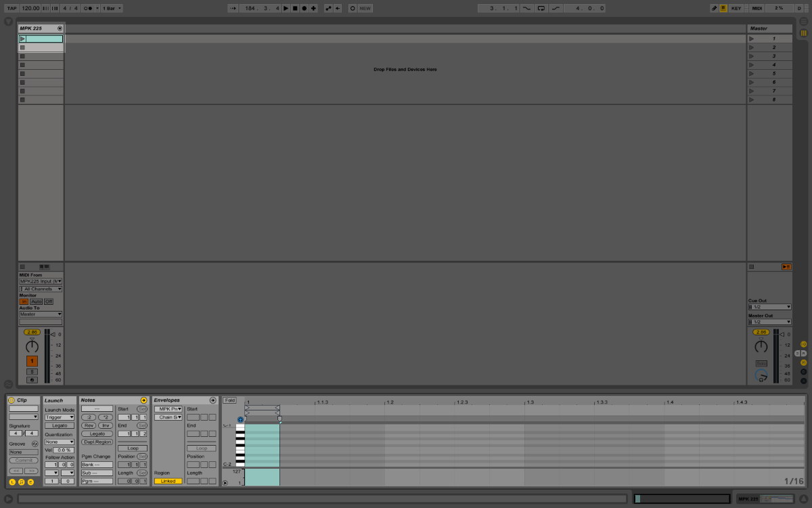812x508 pixels.
Task: Hit the global Record button
Action: (304, 8)
